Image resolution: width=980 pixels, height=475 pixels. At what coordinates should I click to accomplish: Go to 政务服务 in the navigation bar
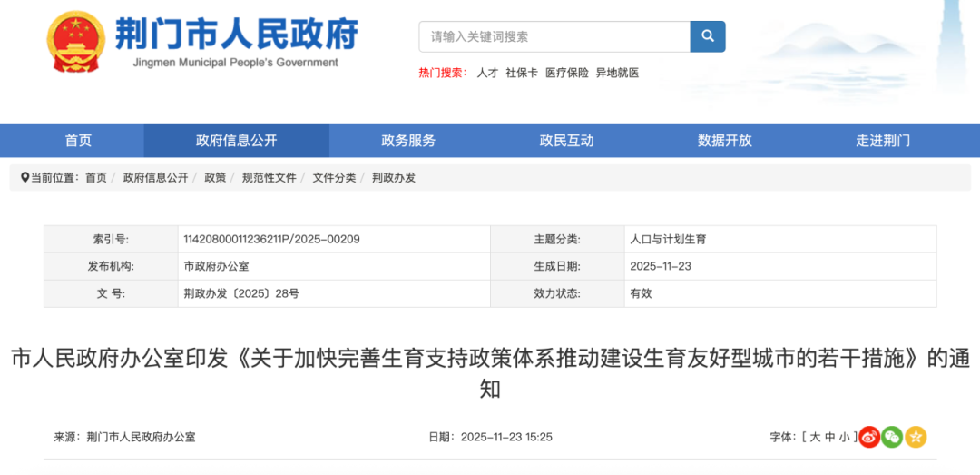(408, 141)
